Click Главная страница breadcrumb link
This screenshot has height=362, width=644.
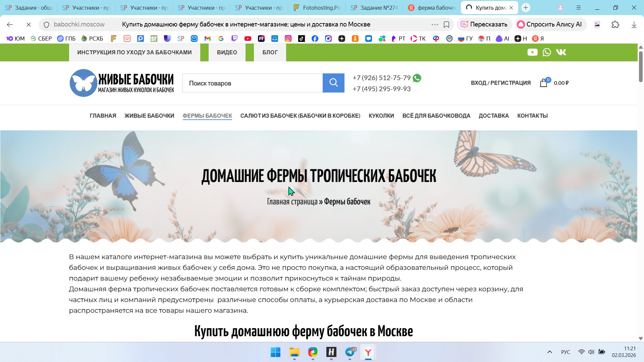pos(292,202)
